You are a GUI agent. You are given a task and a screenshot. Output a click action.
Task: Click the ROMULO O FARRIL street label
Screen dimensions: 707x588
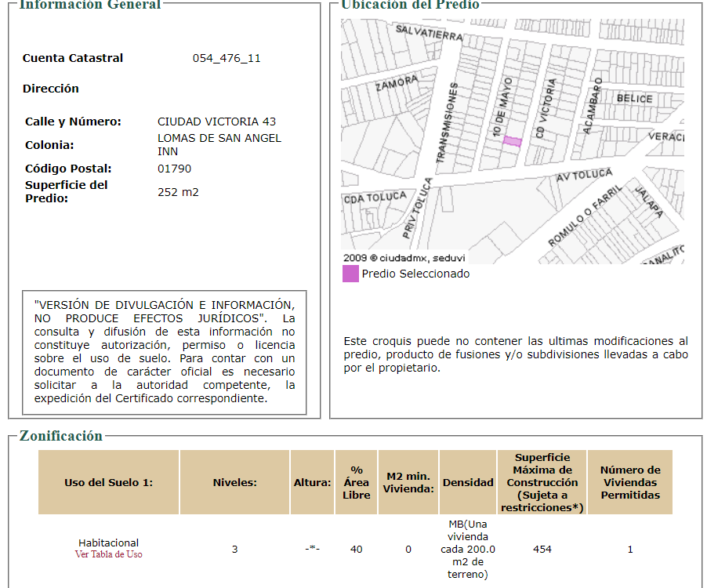point(585,216)
